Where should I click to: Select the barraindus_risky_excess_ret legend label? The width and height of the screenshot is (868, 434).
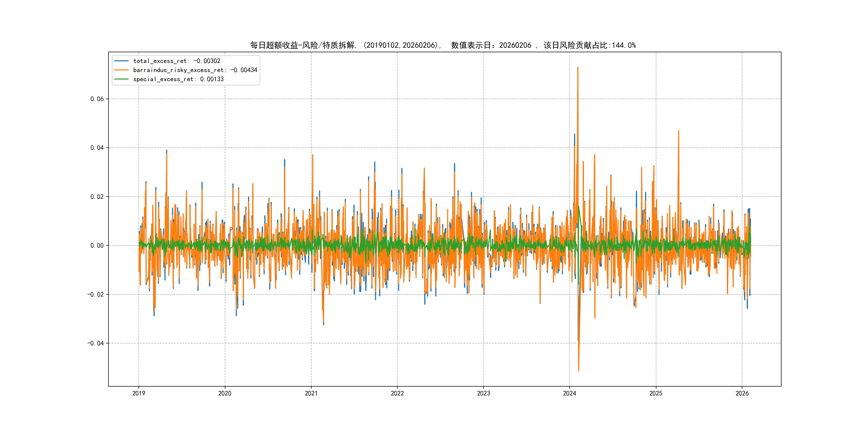195,70
